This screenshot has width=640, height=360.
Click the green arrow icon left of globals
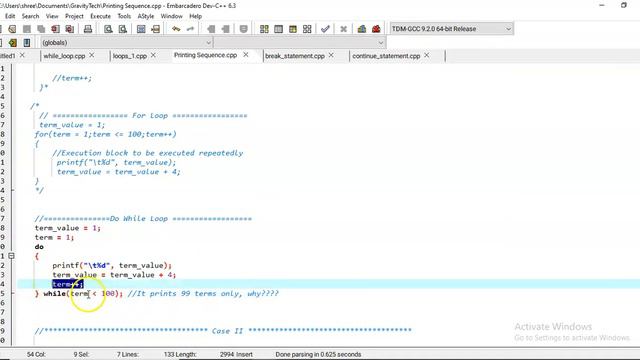13,42
